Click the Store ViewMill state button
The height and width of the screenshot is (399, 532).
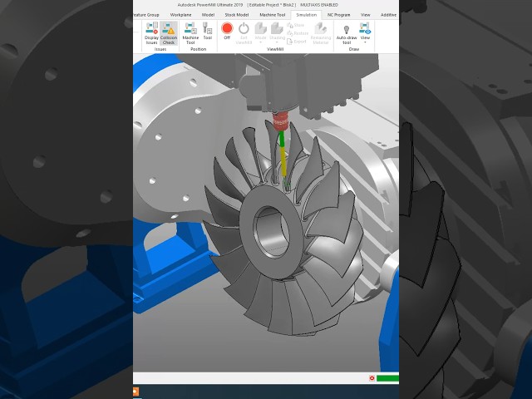pyautogui.click(x=296, y=25)
